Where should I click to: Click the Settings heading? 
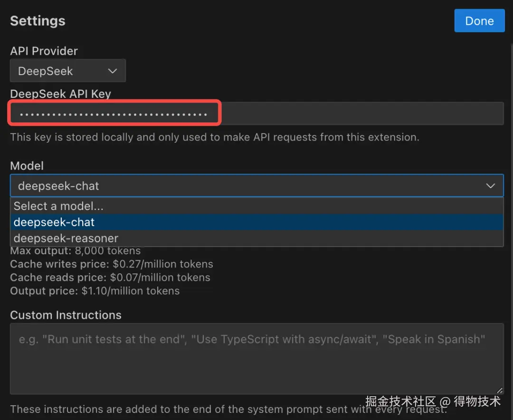tap(38, 21)
